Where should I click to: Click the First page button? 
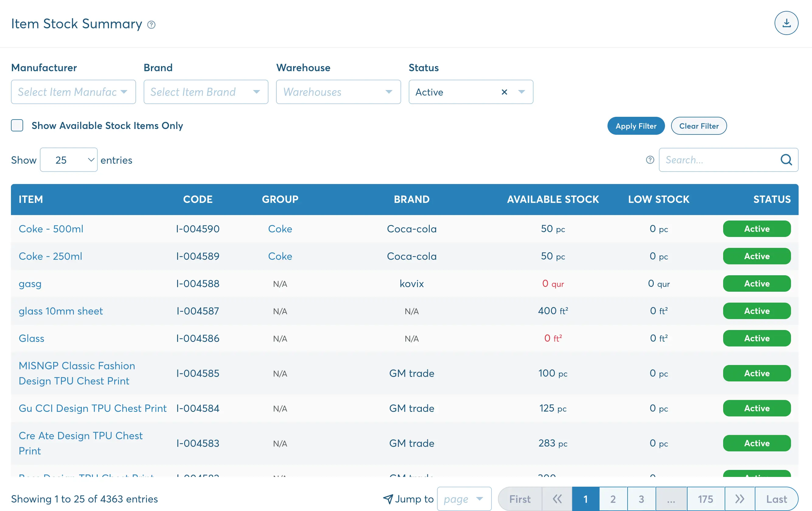coord(520,499)
